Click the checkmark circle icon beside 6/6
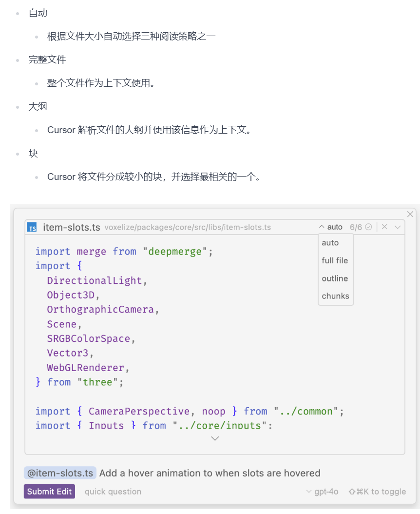420x514 pixels. [369, 227]
